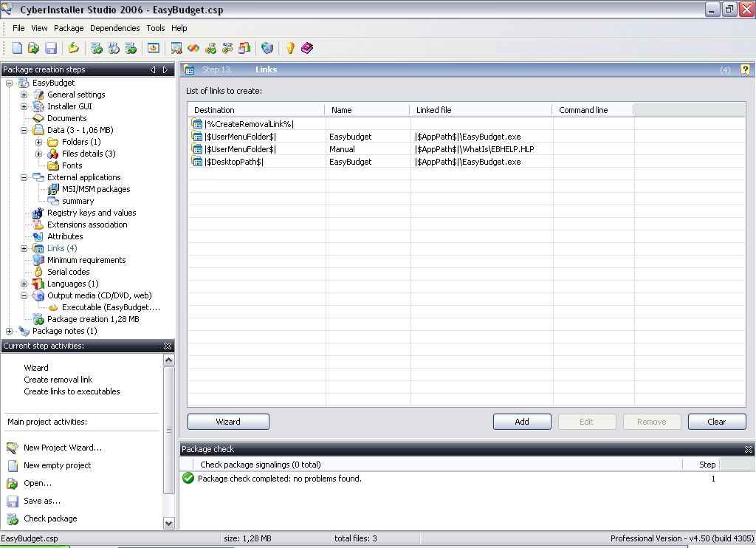This screenshot has width=756, height=548.
Task: Click the colorful crossed capsules toolbar icon
Action: (x=193, y=48)
